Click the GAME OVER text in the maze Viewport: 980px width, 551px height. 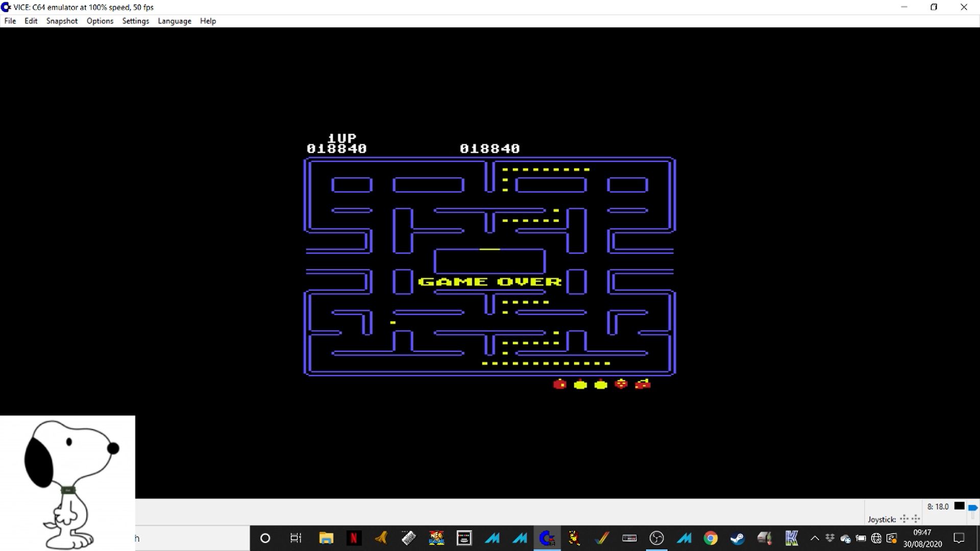(489, 282)
